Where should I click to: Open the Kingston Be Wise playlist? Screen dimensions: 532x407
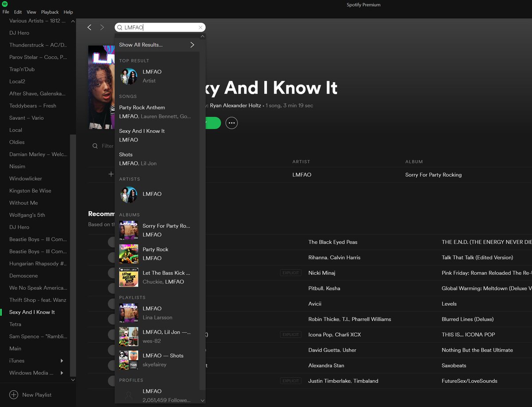click(30, 190)
